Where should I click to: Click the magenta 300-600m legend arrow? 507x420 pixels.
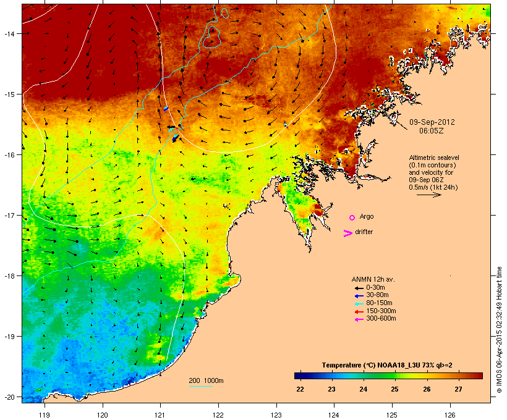359,319
